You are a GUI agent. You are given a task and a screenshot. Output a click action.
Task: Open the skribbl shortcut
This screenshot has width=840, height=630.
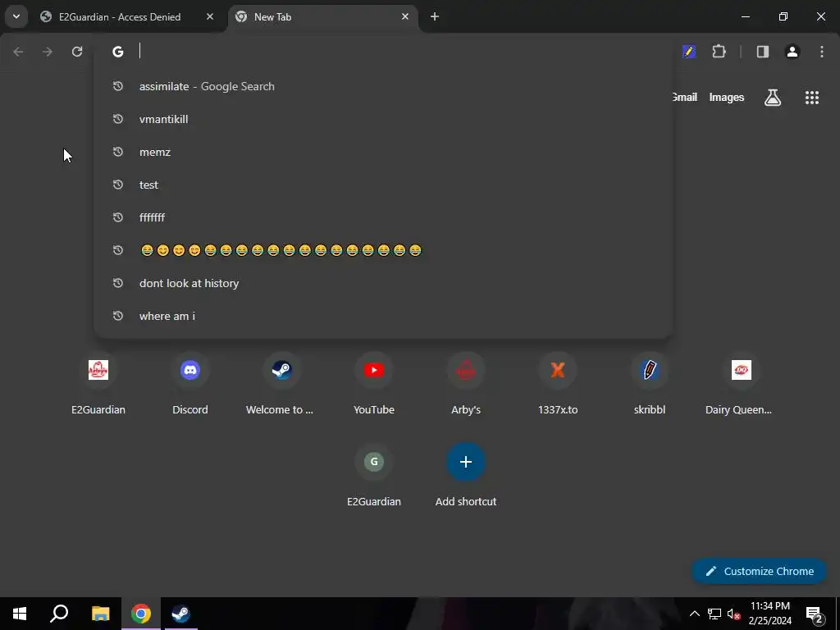(650, 385)
